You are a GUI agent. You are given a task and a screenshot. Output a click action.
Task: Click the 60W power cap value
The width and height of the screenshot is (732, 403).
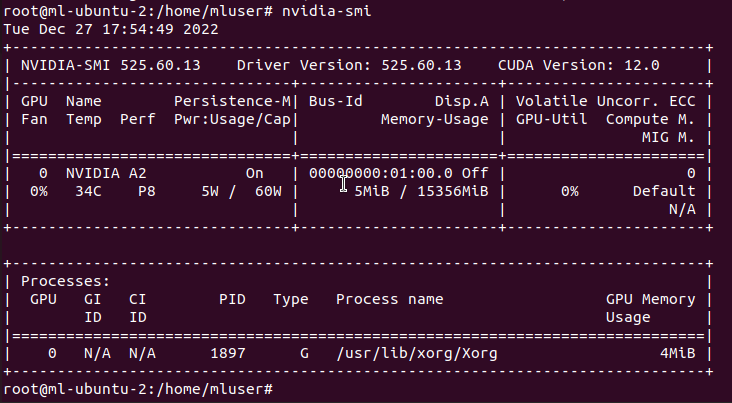(x=268, y=191)
